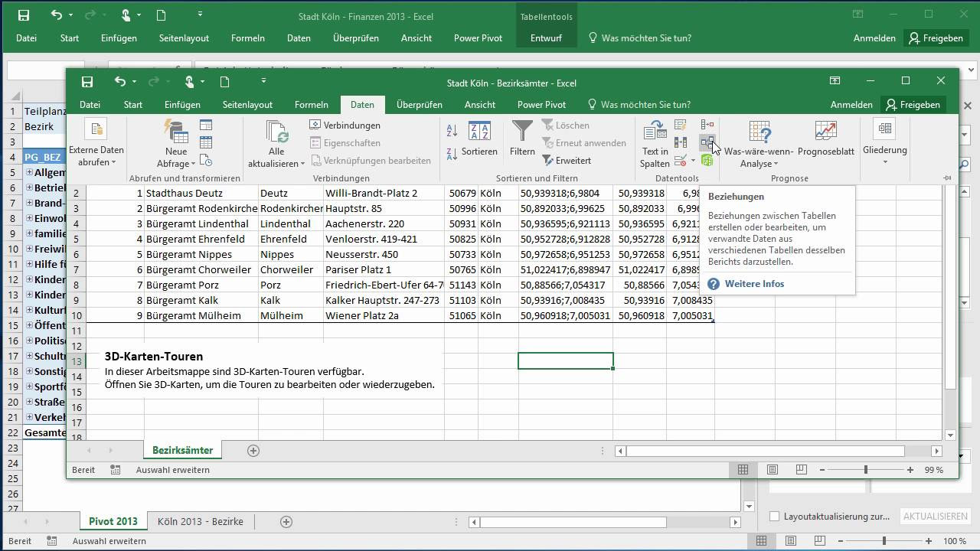Save the Finanzen 2013 workbook in back window
This screenshot has width=980, height=551.
click(24, 15)
